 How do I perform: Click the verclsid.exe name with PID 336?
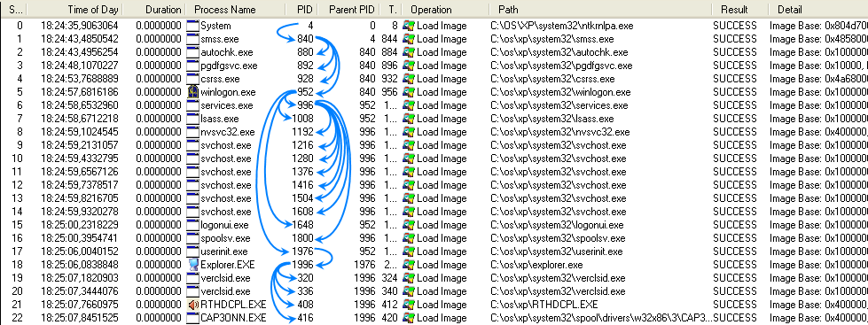pos(225,291)
